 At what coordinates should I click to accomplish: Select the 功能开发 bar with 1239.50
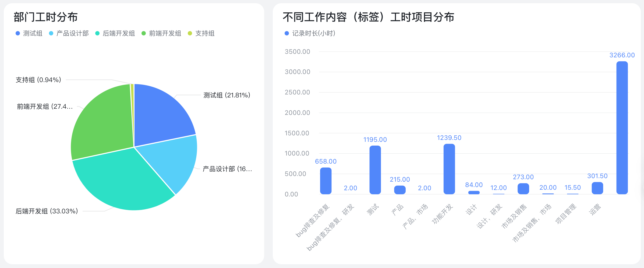click(449, 169)
